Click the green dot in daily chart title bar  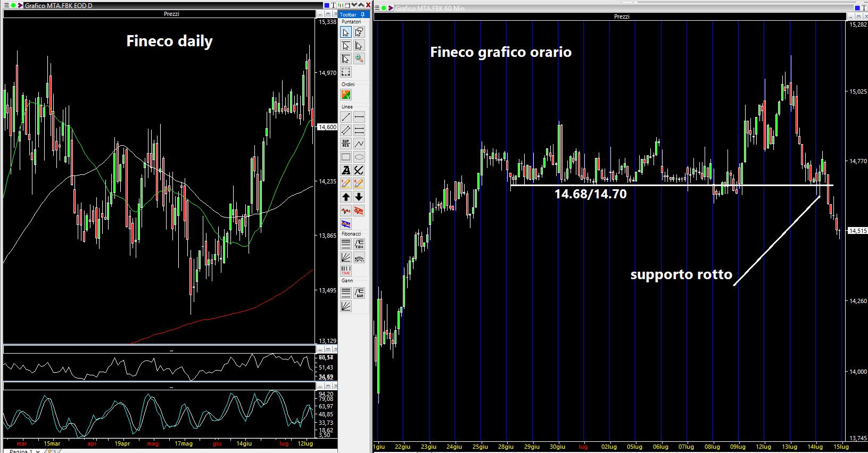(x=12, y=5)
